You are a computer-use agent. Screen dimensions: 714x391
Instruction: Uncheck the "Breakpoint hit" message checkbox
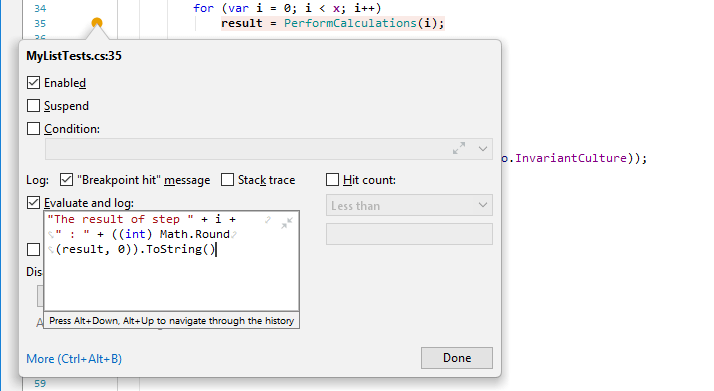coord(66,180)
